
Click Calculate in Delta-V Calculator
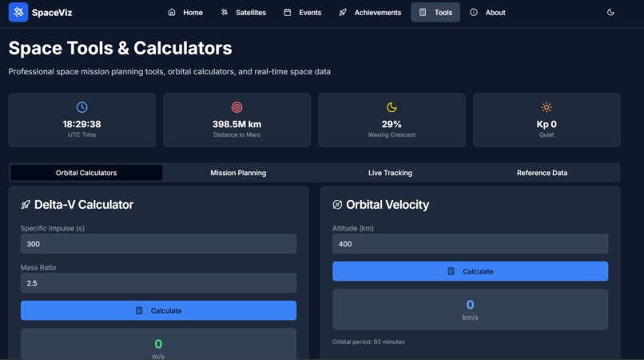pos(158,310)
